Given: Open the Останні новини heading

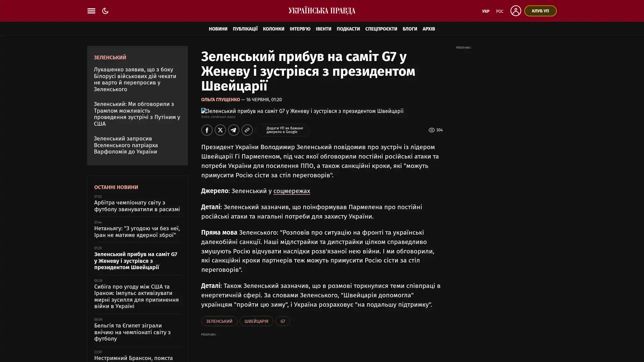Looking at the screenshot, I should 116,187.
